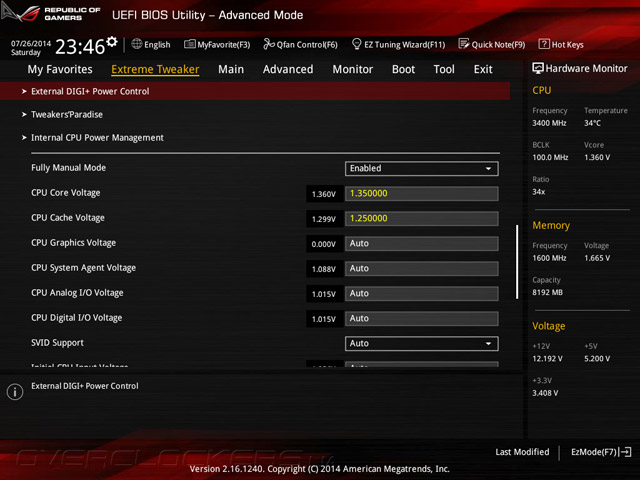Click the Fully Manual Mode label
640x480 pixels.
click(x=69, y=168)
